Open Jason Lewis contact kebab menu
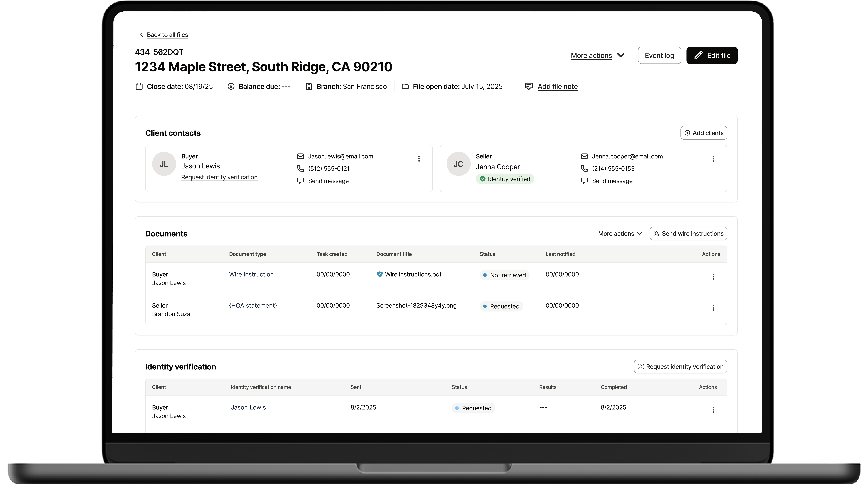The width and height of the screenshot is (868, 484). pyautogui.click(x=419, y=159)
